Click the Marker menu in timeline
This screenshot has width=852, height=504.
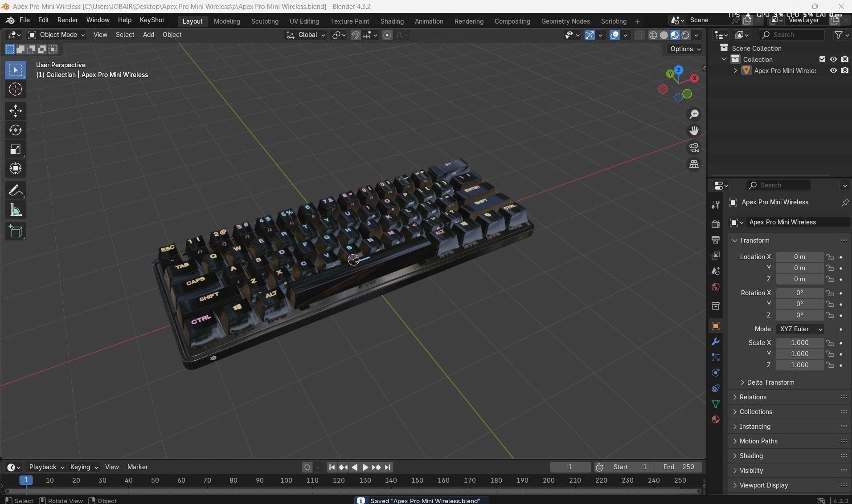click(137, 467)
